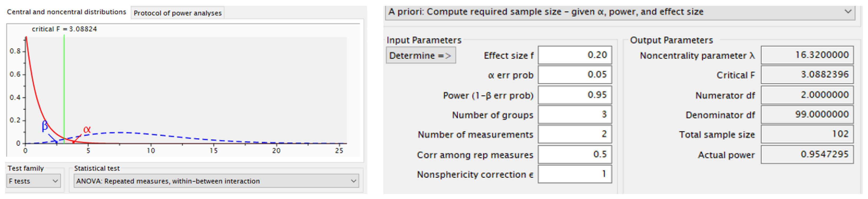This screenshot has height=199, width=868.
Task: Click the Noncentrality parameter λ output box
Action: [807, 55]
